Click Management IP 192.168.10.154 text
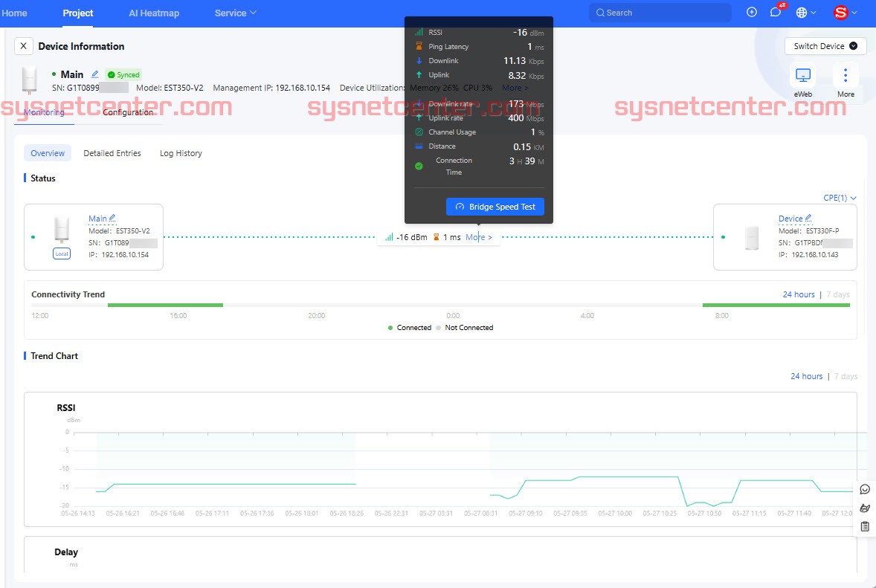876x588 pixels. (x=271, y=88)
